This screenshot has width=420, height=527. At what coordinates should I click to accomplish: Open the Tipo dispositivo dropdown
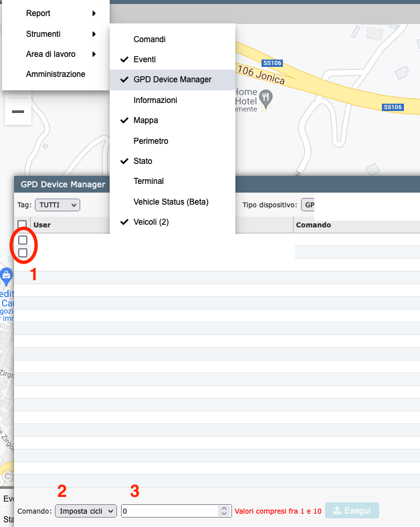pyautogui.click(x=309, y=205)
